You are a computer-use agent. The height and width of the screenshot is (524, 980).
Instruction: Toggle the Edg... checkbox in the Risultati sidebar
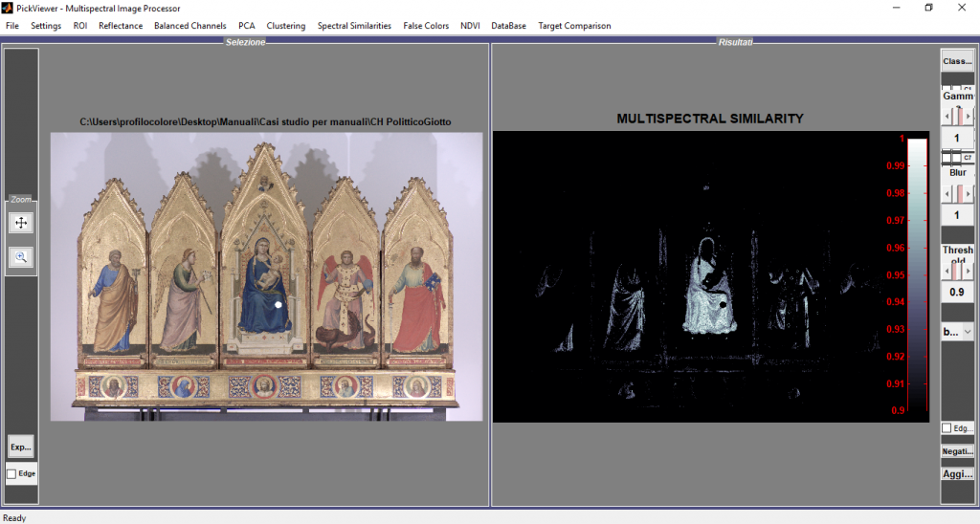tap(947, 427)
